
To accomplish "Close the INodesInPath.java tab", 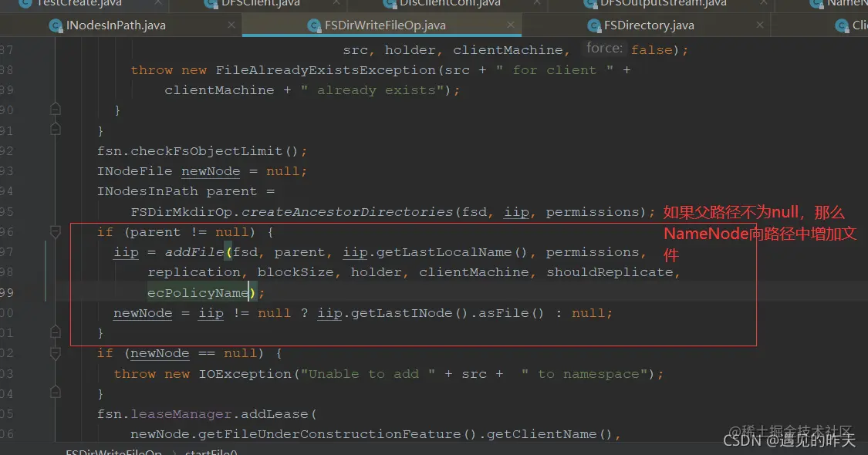I will pos(231,25).
